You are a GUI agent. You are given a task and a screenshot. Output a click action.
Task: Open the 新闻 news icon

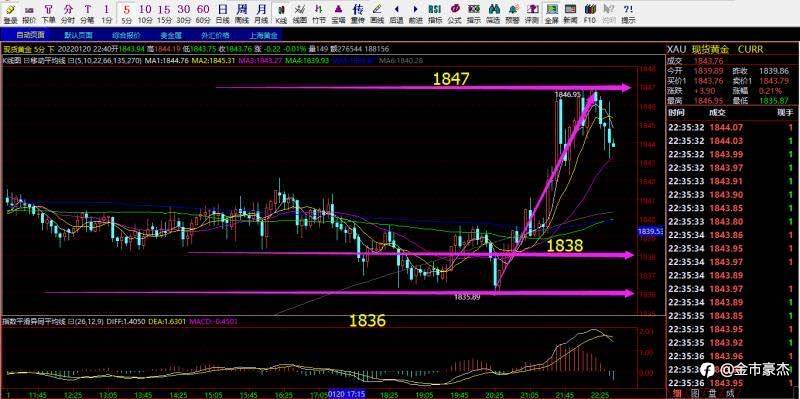tap(570, 13)
